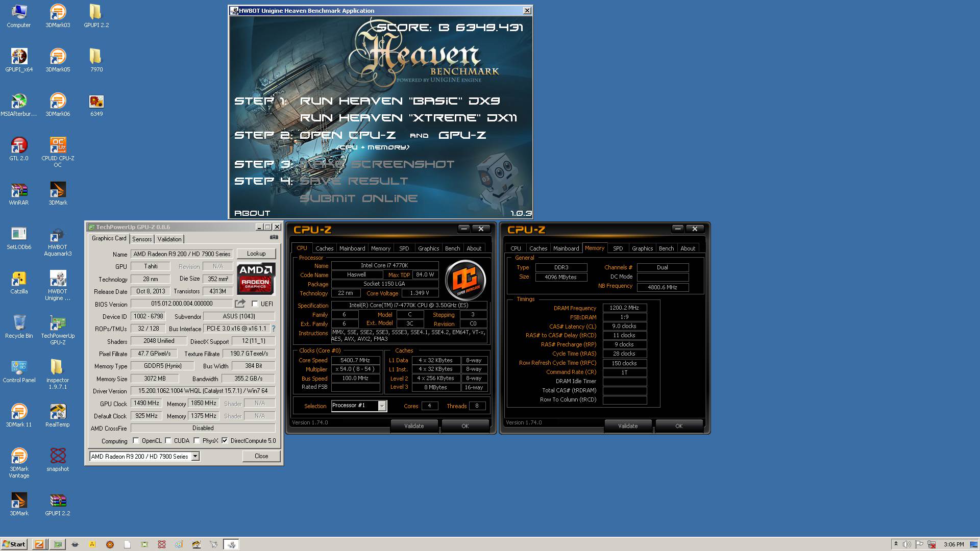Open the Windows Start menu
Viewport: 980px width, 551px height.
14,544
